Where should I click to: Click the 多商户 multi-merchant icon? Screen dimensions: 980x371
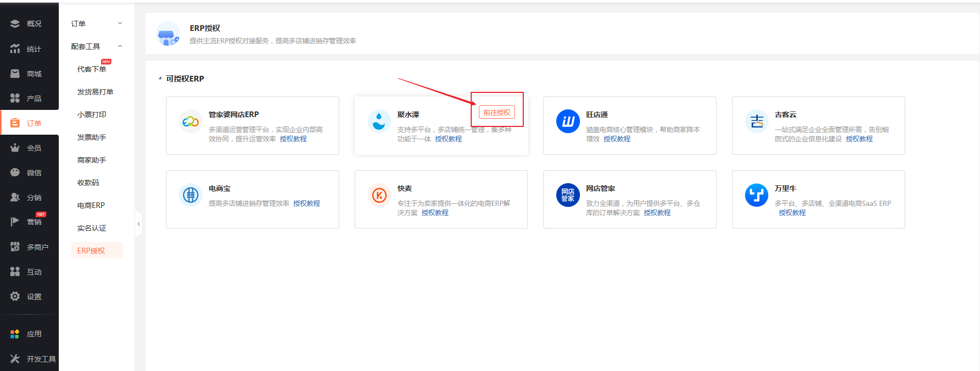click(15, 247)
